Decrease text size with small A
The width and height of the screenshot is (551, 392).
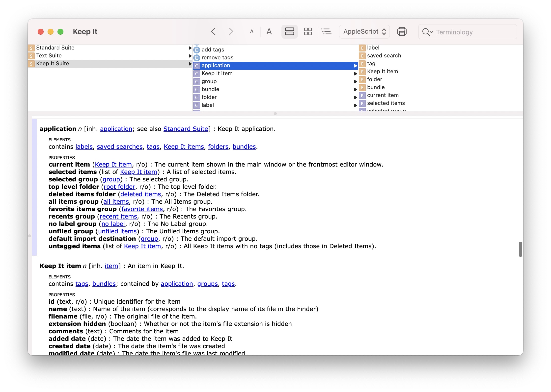252,32
